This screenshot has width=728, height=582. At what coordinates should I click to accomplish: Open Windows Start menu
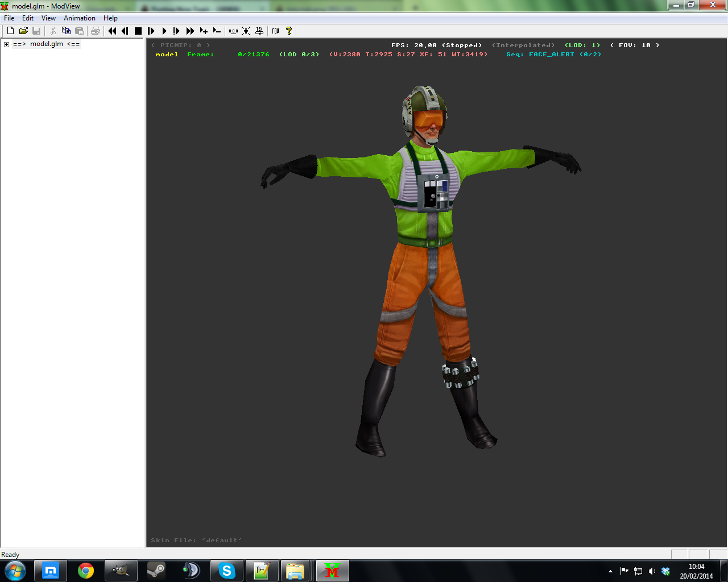(15, 571)
